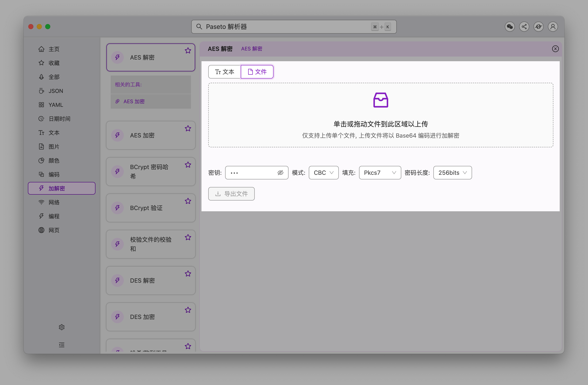Screen dimensions: 588x385
Task: Favorite the BCrypt 密码哈希 star
Action: click(188, 165)
